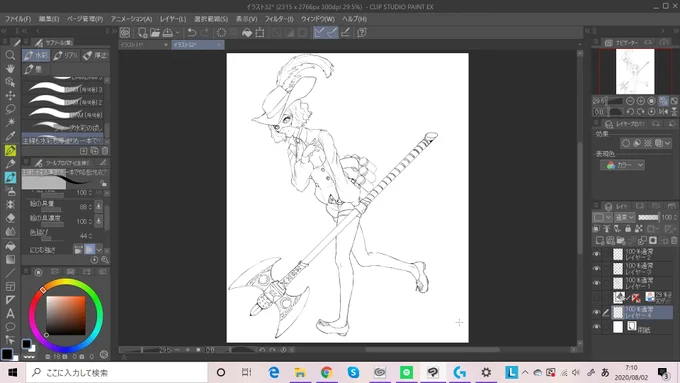Rotate canvas left in Navigator

(630, 111)
